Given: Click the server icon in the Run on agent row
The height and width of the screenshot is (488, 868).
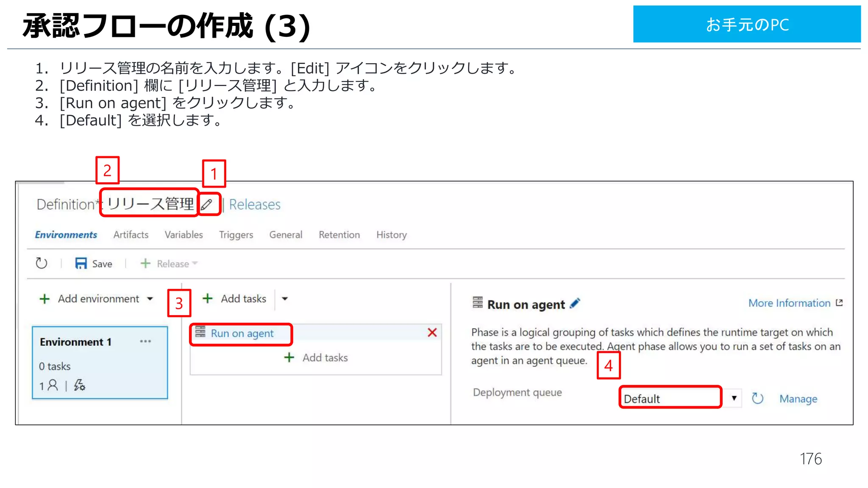Looking at the screenshot, I should (x=200, y=332).
